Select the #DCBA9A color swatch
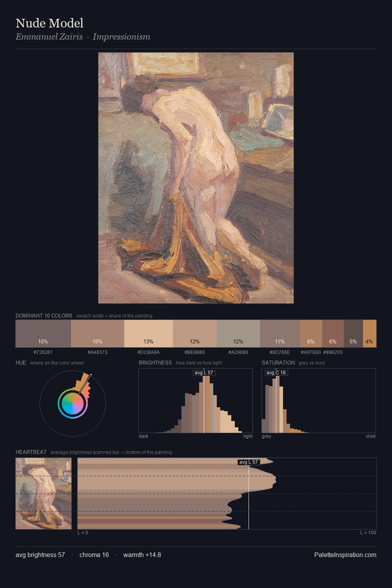Viewport: 392px width, 588px height. 149,334
